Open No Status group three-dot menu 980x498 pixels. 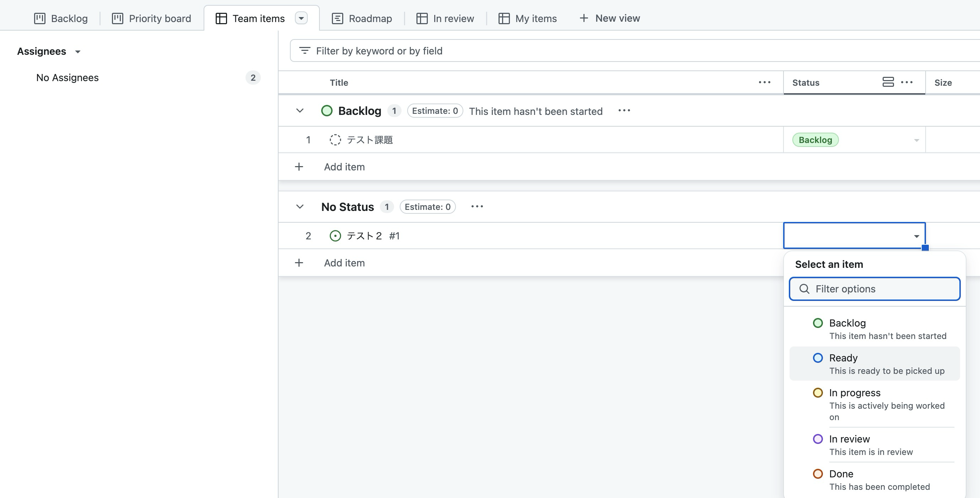click(x=477, y=207)
